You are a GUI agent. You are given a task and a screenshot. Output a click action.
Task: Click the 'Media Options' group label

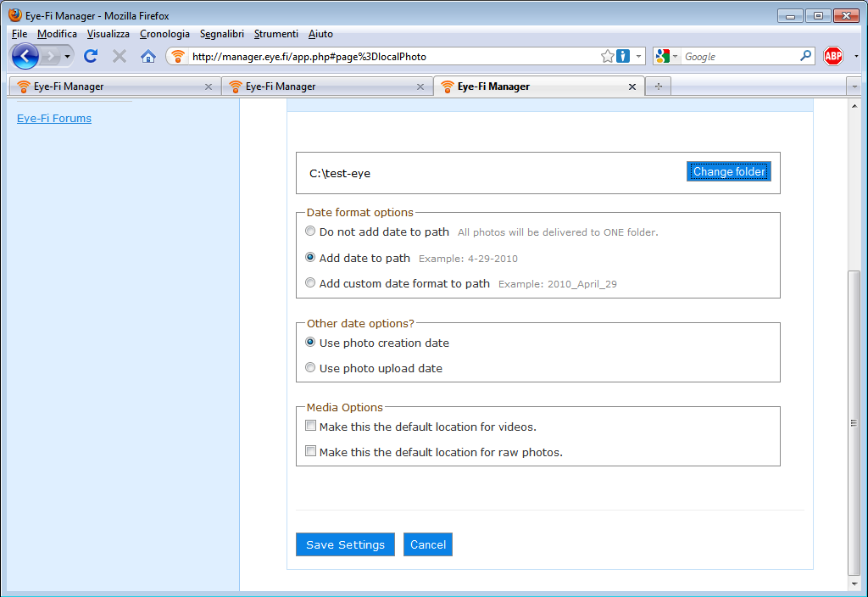pyautogui.click(x=345, y=408)
